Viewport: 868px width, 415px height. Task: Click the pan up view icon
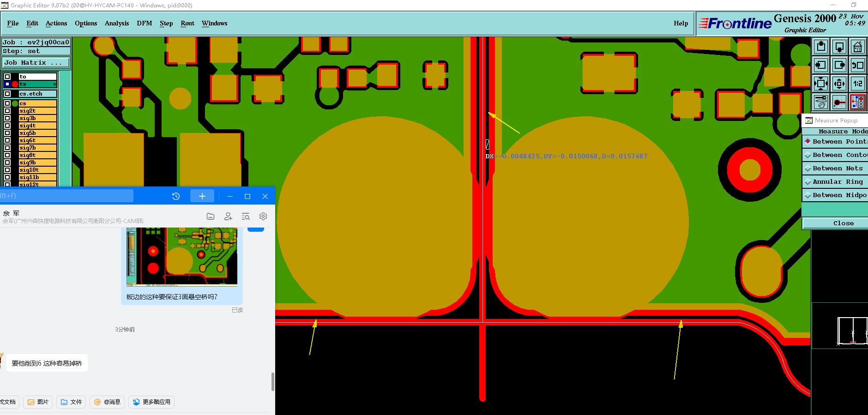point(821,47)
